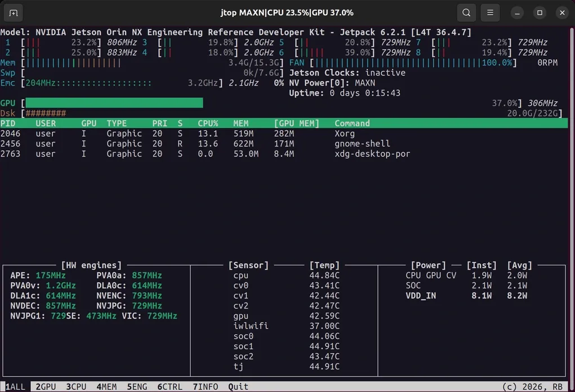Click the green GPU usage bar
The height and width of the screenshot is (392, 575).
(114, 103)
